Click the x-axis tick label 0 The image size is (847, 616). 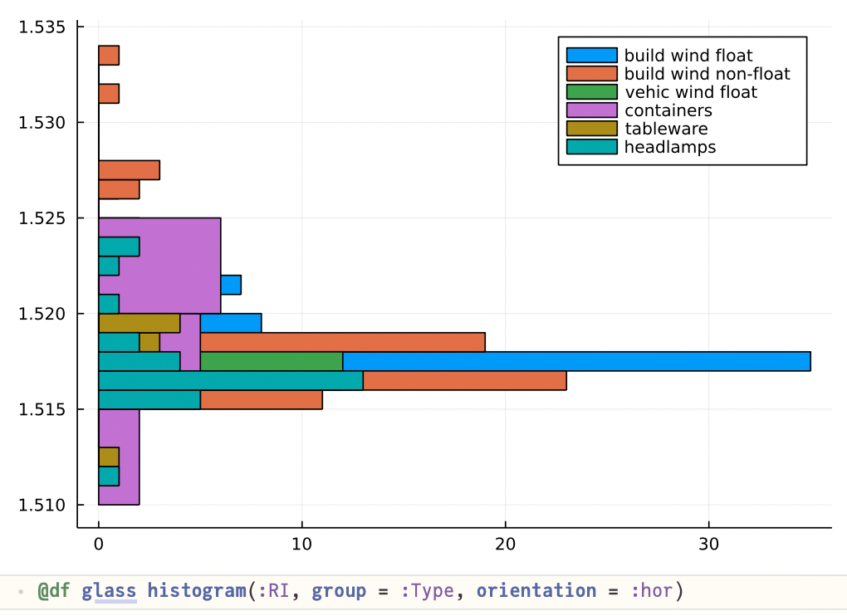tap(98, 544)
